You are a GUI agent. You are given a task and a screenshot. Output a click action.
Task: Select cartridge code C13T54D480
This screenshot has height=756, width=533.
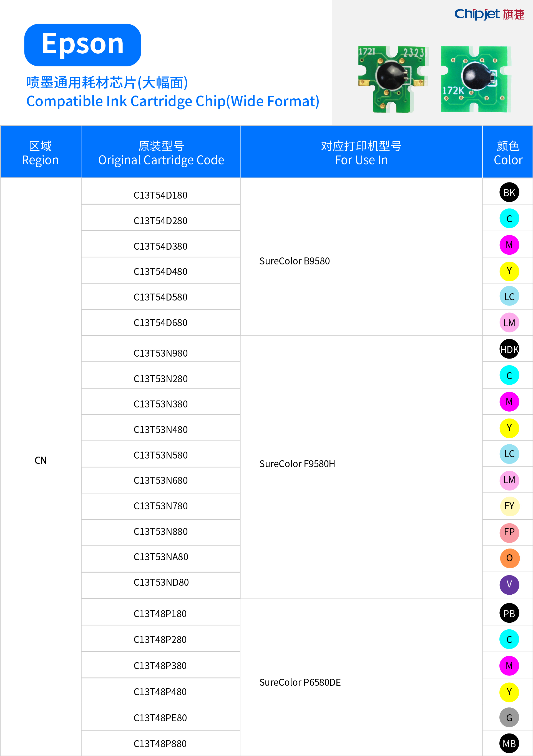point(160,272)
